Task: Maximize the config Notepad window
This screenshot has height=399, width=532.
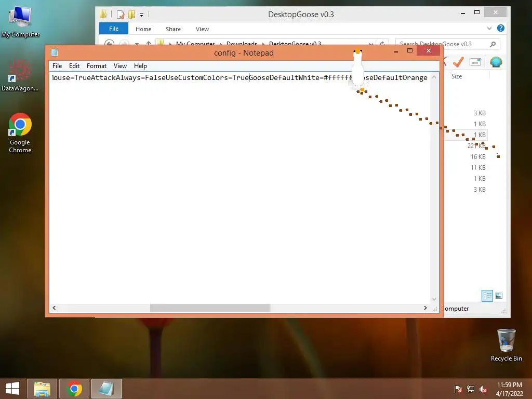Action: click(410, 51)
